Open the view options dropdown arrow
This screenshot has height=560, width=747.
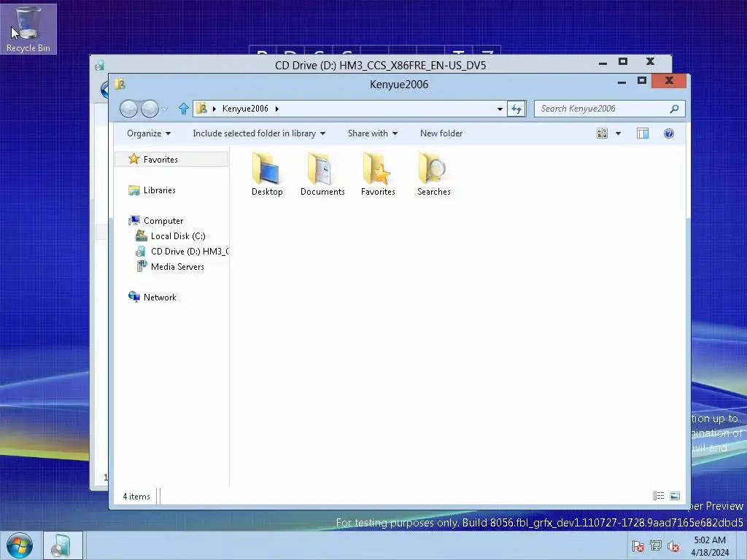[619, 133]
